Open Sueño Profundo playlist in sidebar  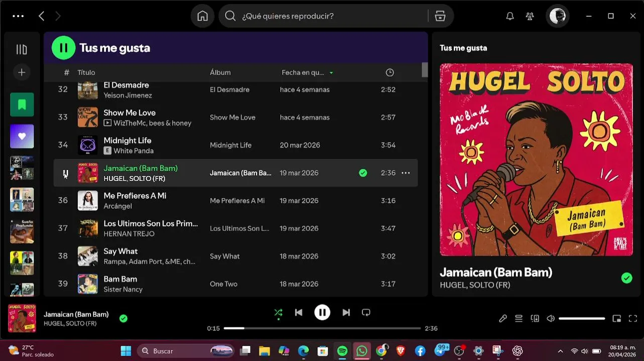click(x=22, y=231)
